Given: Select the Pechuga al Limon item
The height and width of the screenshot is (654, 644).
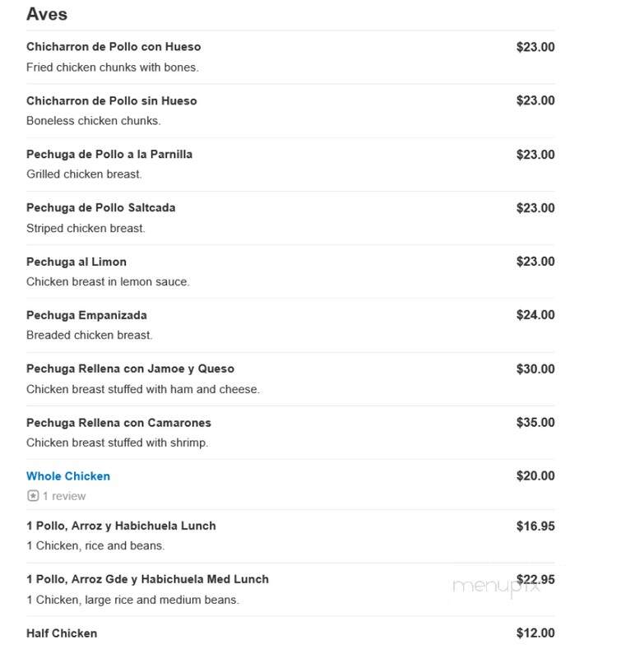Looking at the screenshot, I should [x=76, y=262].
